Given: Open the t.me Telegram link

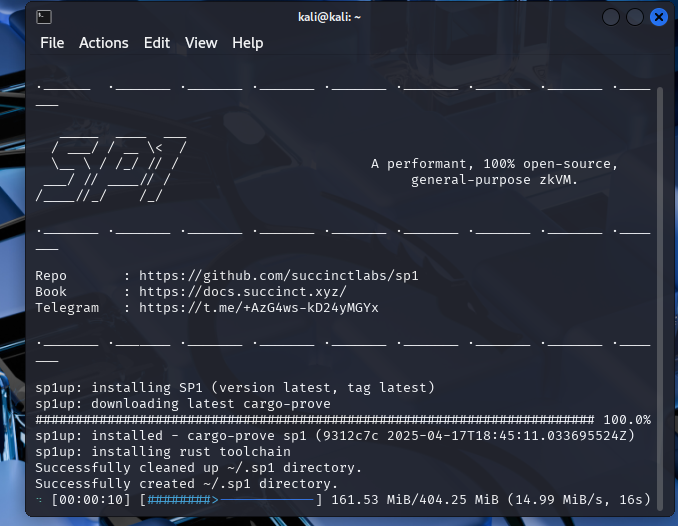Looking at the screenshot, I should [259, 308].
